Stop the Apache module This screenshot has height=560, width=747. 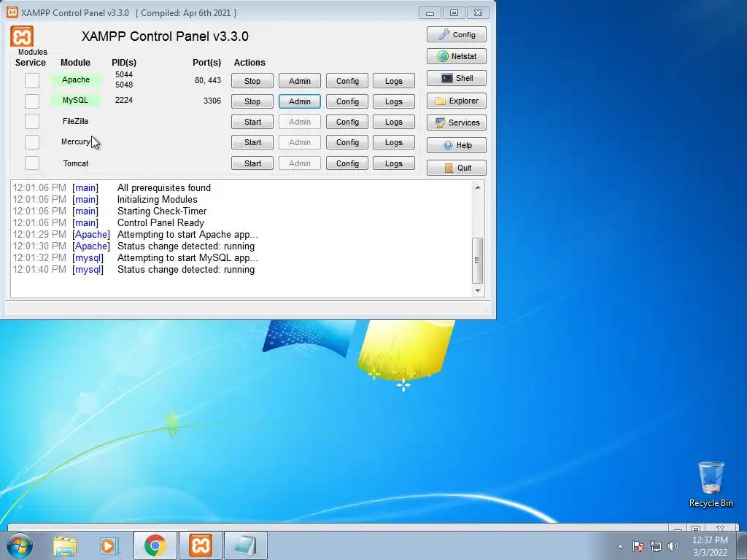pyautogui.click(x=252, y=81)
